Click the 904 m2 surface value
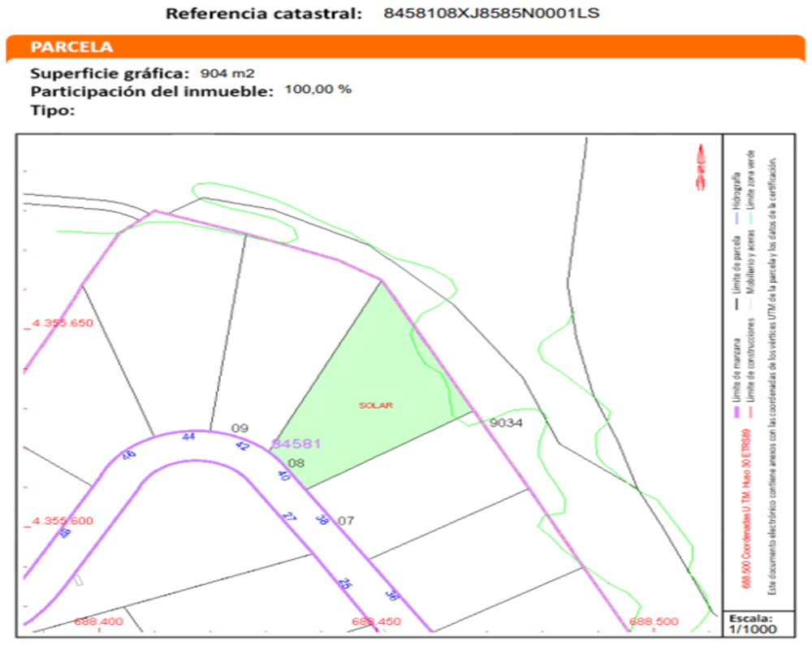Screen dimensions: 812x650 (x=227, y=73)
